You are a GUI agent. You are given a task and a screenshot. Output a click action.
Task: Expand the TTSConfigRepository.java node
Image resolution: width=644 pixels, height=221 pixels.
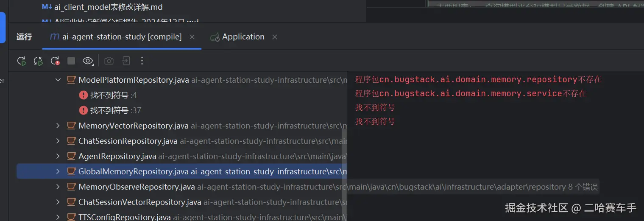coord(58,217)
